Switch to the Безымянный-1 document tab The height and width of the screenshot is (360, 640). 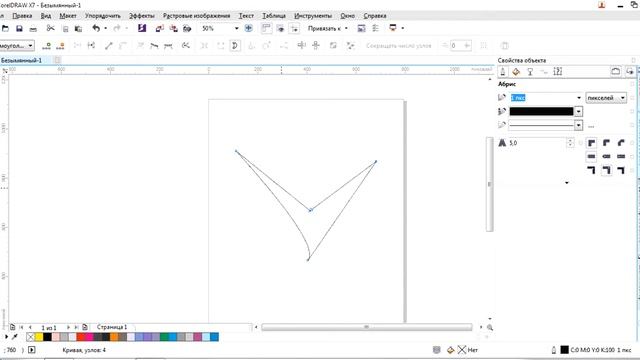coord(21,60)
